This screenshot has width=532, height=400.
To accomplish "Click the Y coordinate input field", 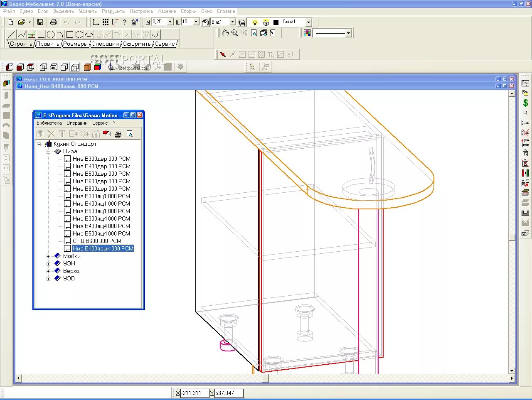I will [229, 393].
